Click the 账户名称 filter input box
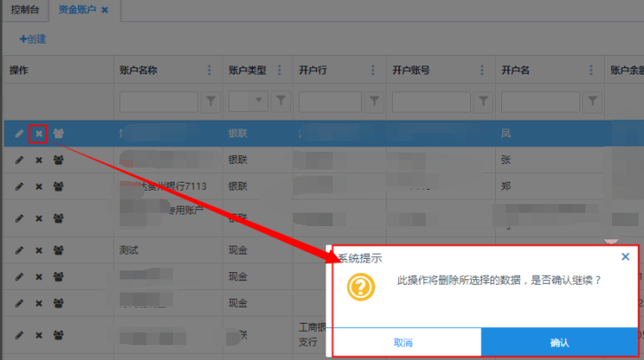This screenshot has width=644, height=360. 158,102
